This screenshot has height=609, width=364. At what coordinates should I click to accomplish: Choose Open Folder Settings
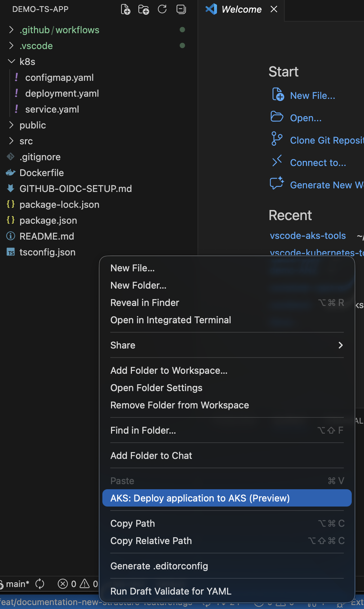[227, 388]
